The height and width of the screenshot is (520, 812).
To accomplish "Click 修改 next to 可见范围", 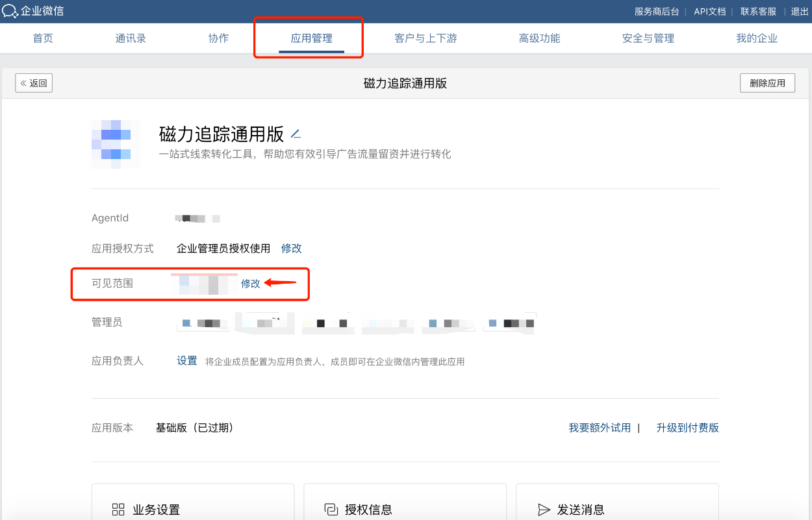I will pos(251,283).
